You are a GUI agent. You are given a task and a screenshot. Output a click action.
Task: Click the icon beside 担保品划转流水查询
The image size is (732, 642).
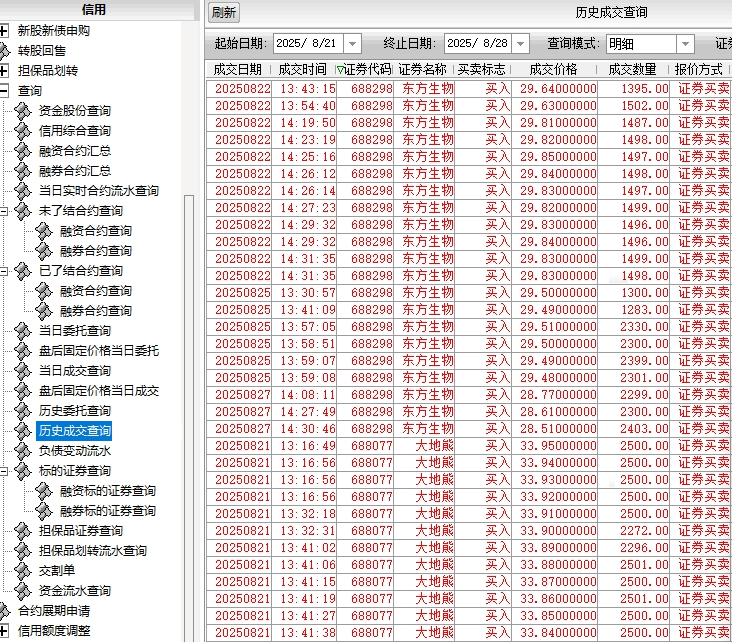pyautogui.click(x=22, y=551)
